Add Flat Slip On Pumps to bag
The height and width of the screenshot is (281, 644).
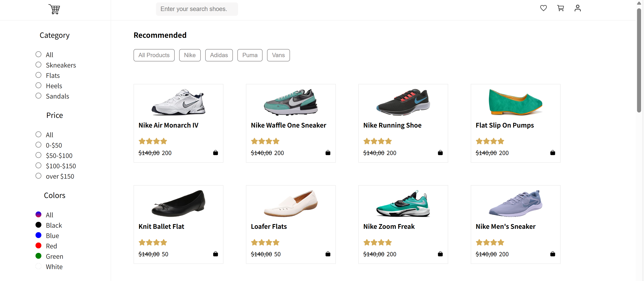(553, 153)
